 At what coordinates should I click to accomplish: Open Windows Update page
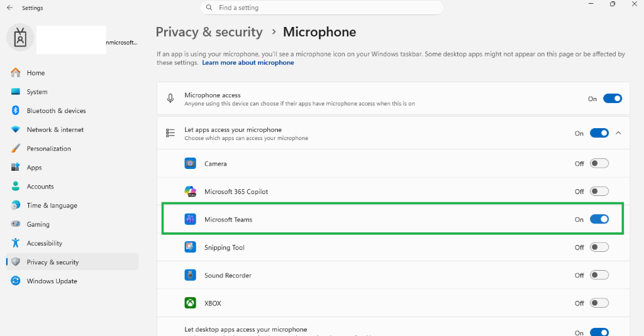click(52, 281)
